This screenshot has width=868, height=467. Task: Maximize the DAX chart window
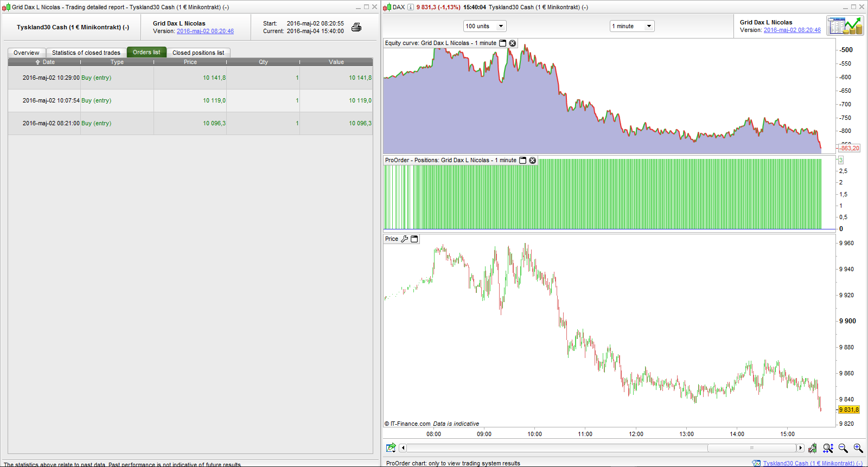[x=853, y=7]
